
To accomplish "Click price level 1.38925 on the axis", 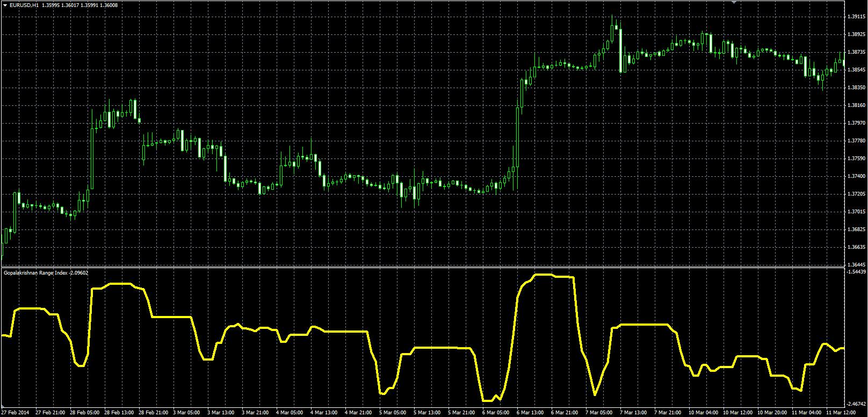I will (x=856, y=34).
